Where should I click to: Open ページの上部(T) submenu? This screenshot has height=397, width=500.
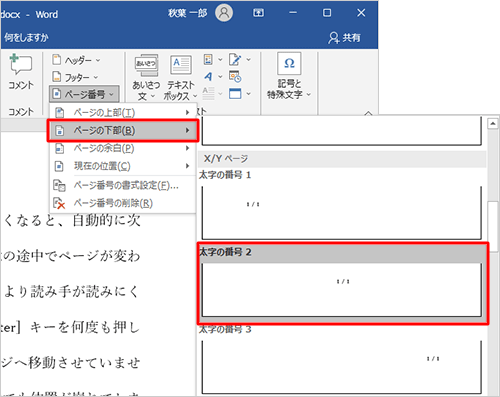pyautogui.click(x=123, y=113)
